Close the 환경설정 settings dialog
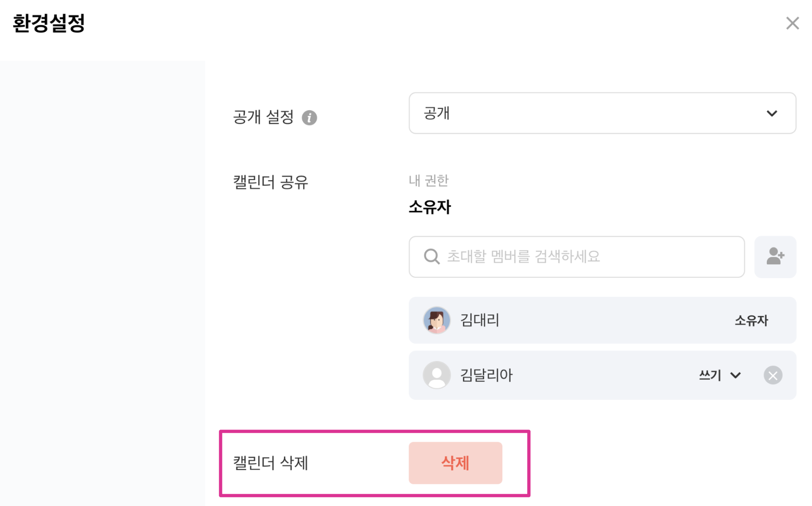The height and width of the screenshot is (506, 812). click(792, 23)
